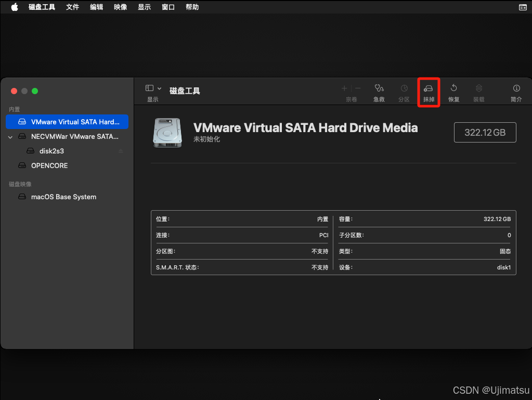Click the 分区 partition pie icon
This screenshot has width=532, height=400.
click(x=404, y=88)
